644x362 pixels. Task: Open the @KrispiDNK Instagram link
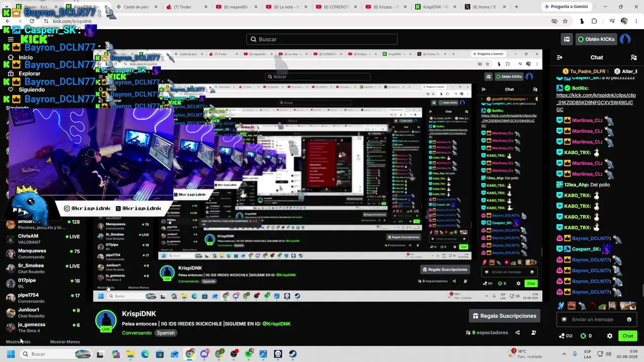click(276, 324)
